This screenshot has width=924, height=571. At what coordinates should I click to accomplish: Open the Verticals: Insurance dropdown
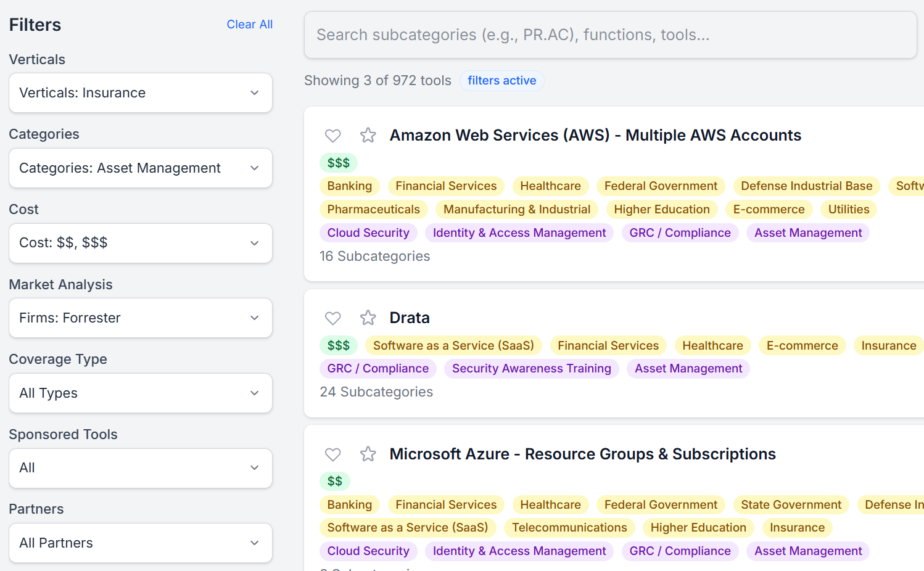click(x=141, y=93)
